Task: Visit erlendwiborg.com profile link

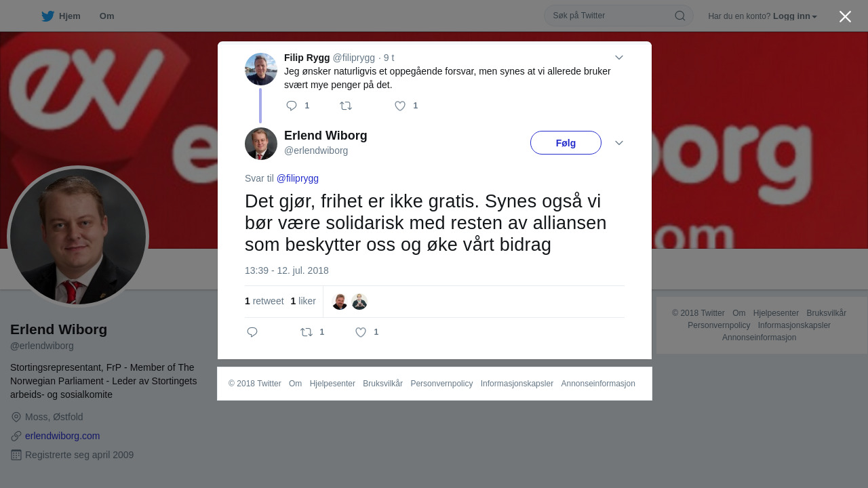Action: tap(62, 436)
